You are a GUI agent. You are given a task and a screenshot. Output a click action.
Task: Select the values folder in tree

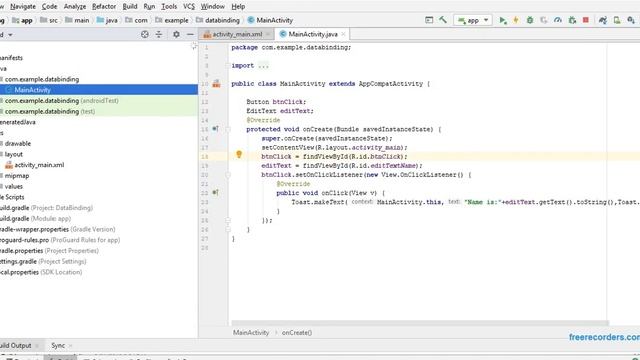coord(13,186)
